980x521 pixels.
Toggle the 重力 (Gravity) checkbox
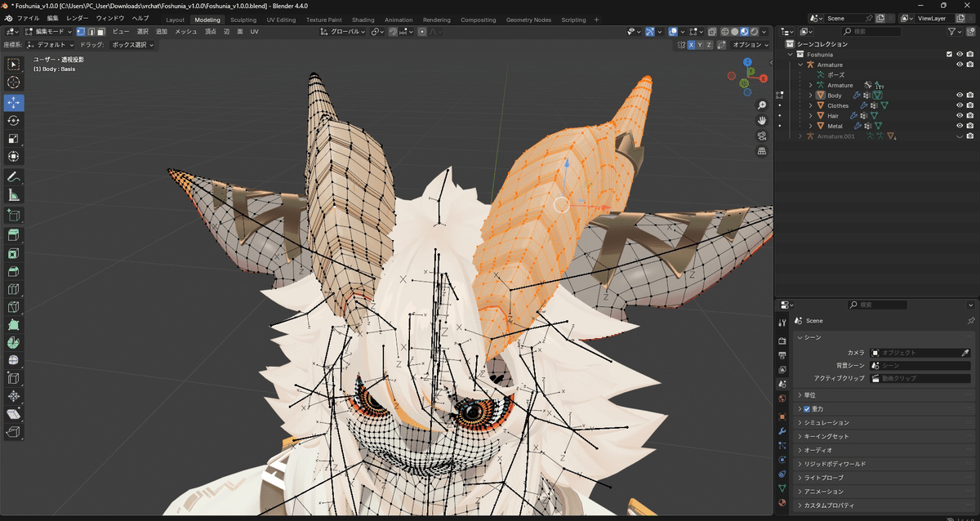[x=807, y=408]
